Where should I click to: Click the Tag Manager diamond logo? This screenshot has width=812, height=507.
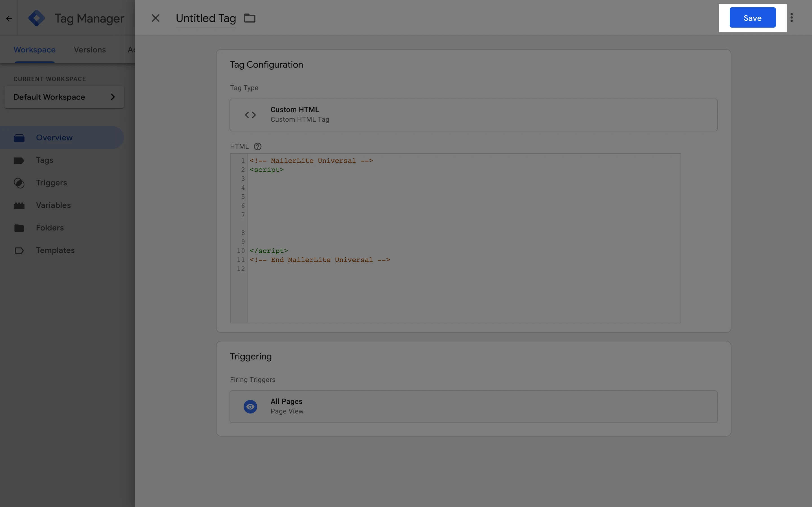(x=37, y=18)
